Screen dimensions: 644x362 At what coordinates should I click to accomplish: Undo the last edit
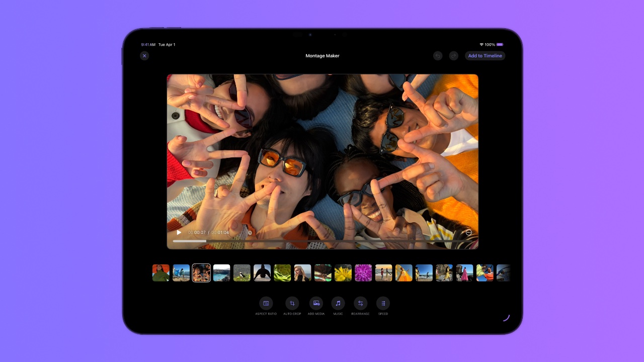(438, 55)
